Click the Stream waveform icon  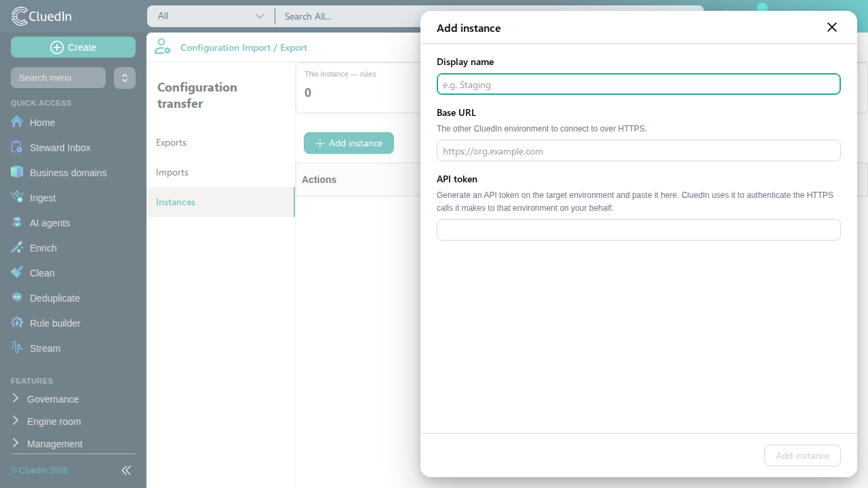[x=17, y=348]
